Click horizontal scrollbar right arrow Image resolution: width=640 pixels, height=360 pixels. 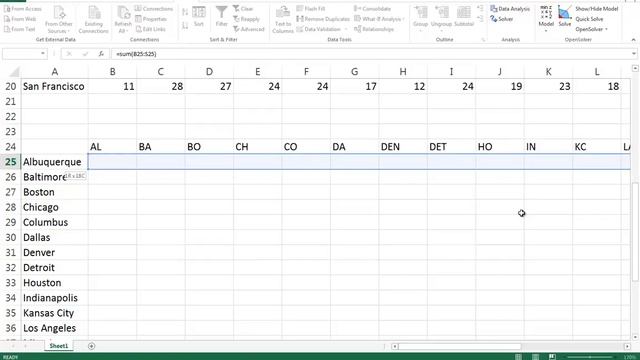point(627,347)
